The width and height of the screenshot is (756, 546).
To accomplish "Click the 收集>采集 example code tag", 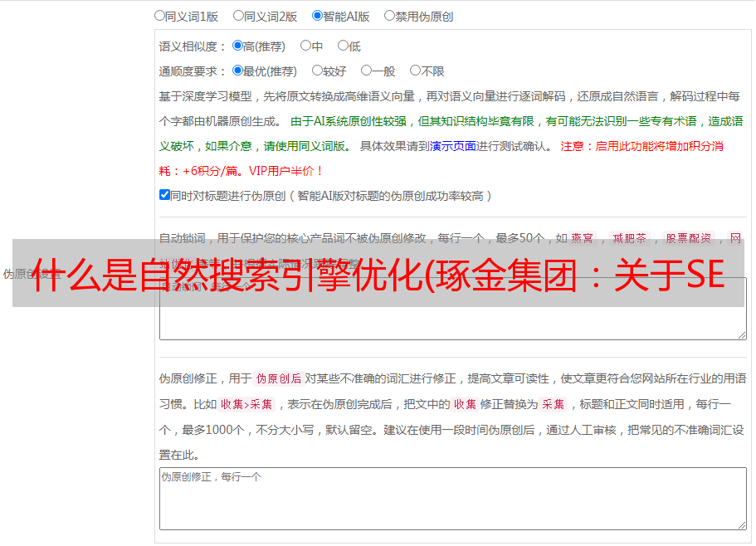I will click(x=246, y=405).
